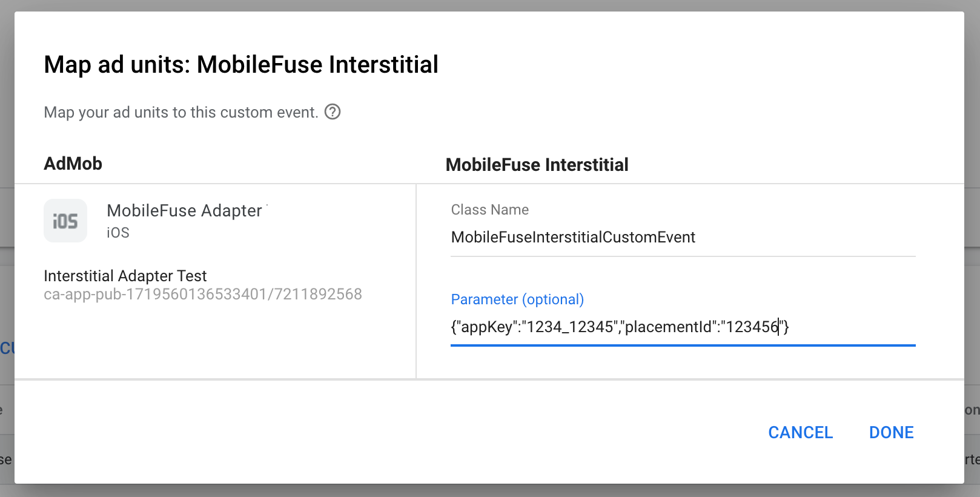Select the Class Name label
The image size is (980, 497).
click(490, 210)
